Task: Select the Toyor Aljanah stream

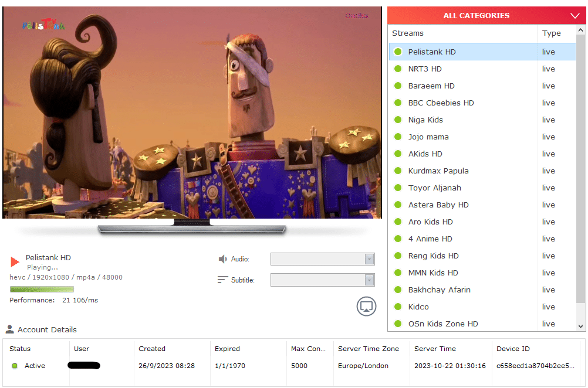Action: (482, 188)
